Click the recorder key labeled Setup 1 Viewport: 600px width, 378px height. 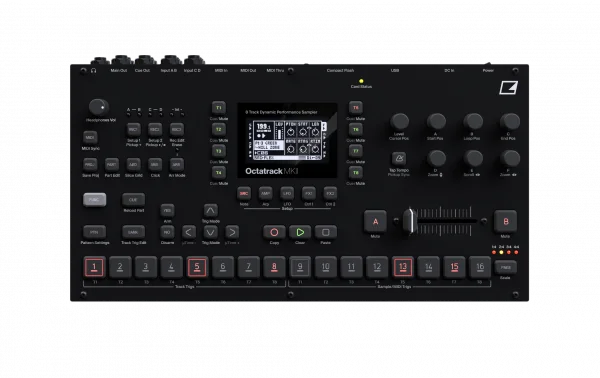pos(133,129)
